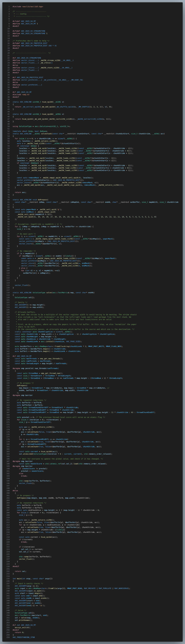Click 'solve(aoc::TextMatrix& map' function signature
The image size is (185, 644).
pos(60,293)
